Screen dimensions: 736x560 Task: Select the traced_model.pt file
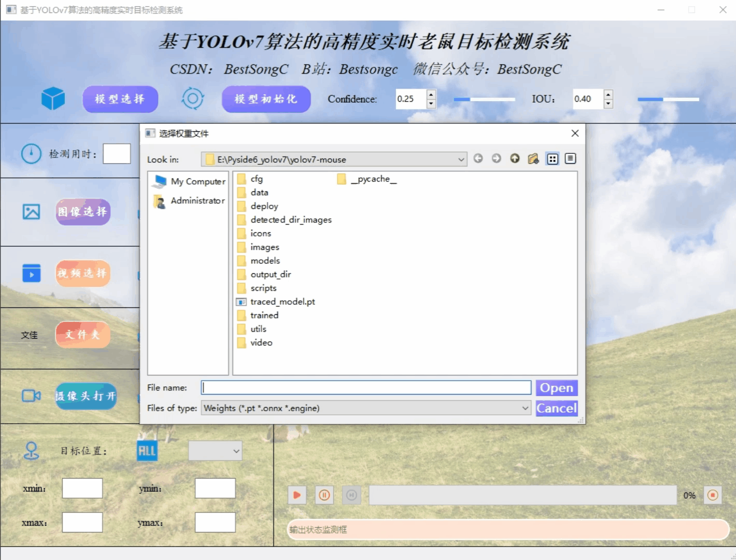(x=276, y=302)
